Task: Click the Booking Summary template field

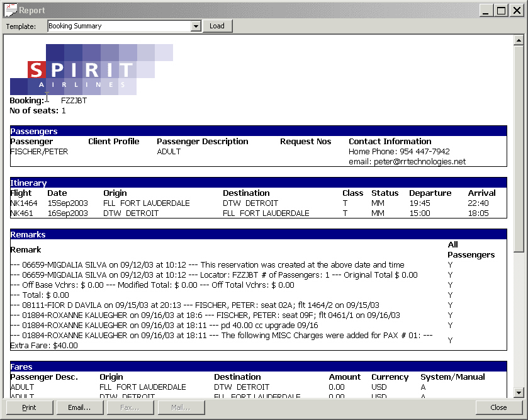Action: click(118, 26)
